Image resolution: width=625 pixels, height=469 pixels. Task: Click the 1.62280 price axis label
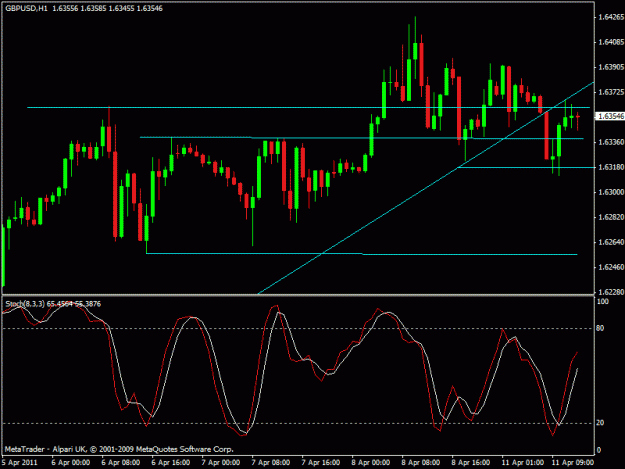pos(611,292)
